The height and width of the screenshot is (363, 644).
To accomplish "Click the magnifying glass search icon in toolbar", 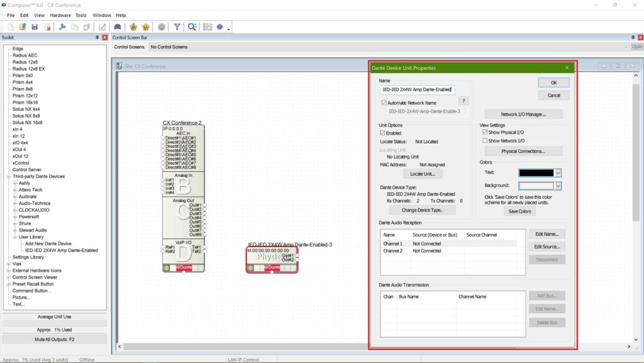I will (x=192, y=27).
